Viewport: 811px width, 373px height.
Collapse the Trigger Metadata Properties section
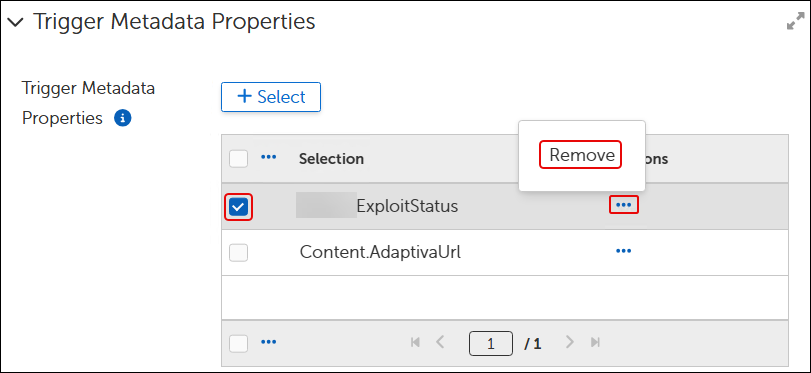pyautogui.click(x=16, y=23)
